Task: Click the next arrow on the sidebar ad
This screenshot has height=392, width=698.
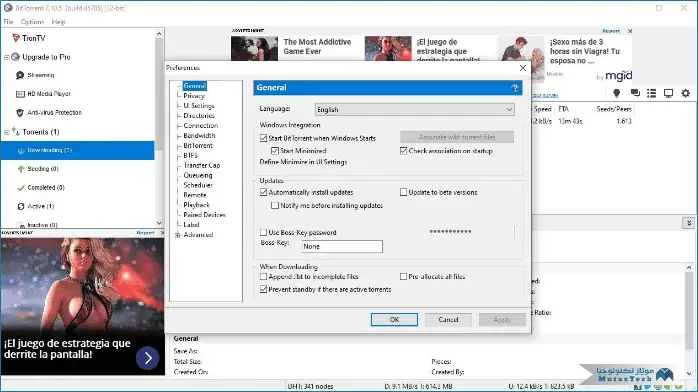Action: 148,358
